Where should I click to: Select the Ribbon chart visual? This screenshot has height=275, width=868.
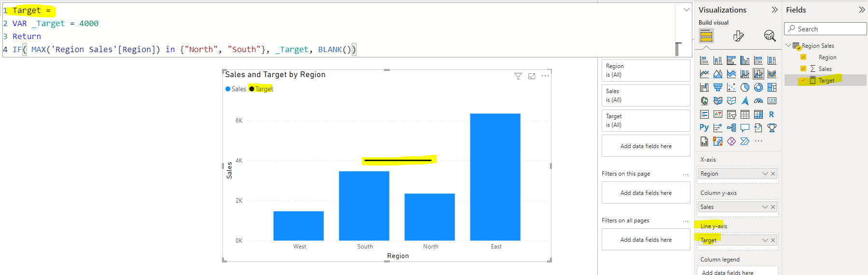772,74
